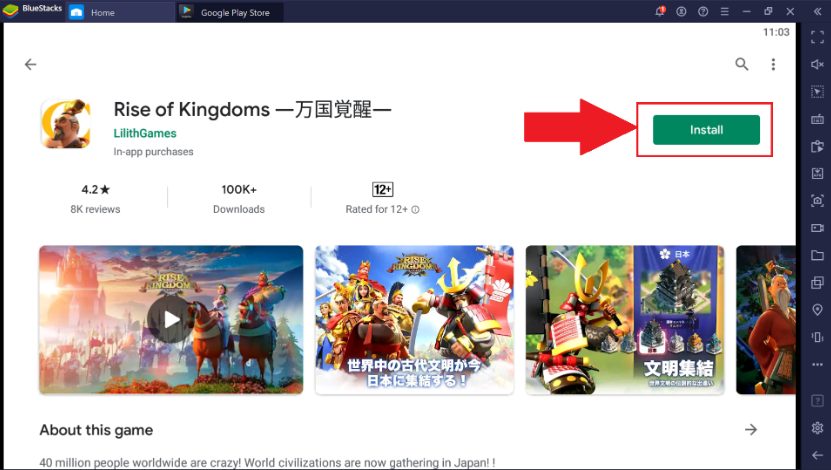Click the BlueStacks logo
The width and height of the screenshot is (831, 470).
[11, 11]
